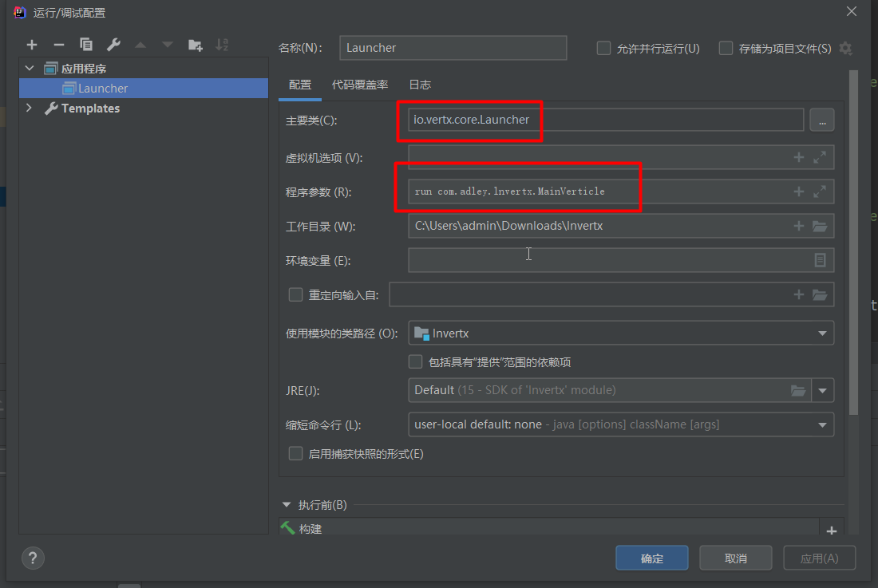878x588 pixels.
Task: Sort configurations with sort icon
Action: tap(221, 45)
